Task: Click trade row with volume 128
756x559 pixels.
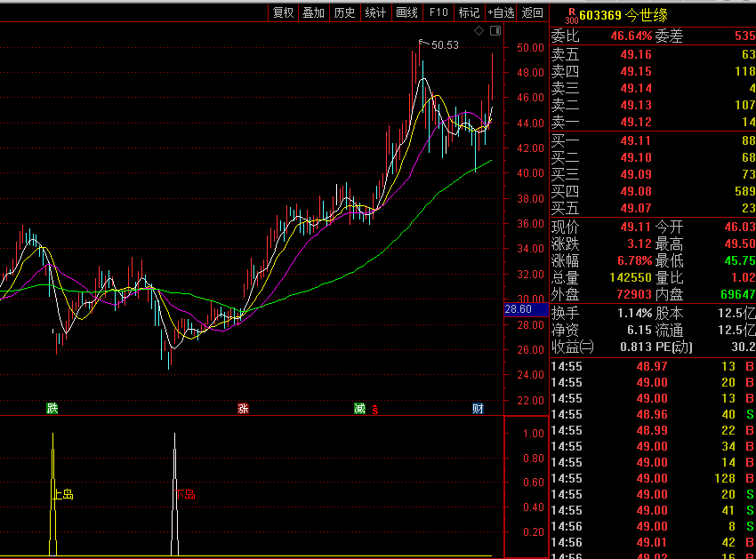Action: 653,478
